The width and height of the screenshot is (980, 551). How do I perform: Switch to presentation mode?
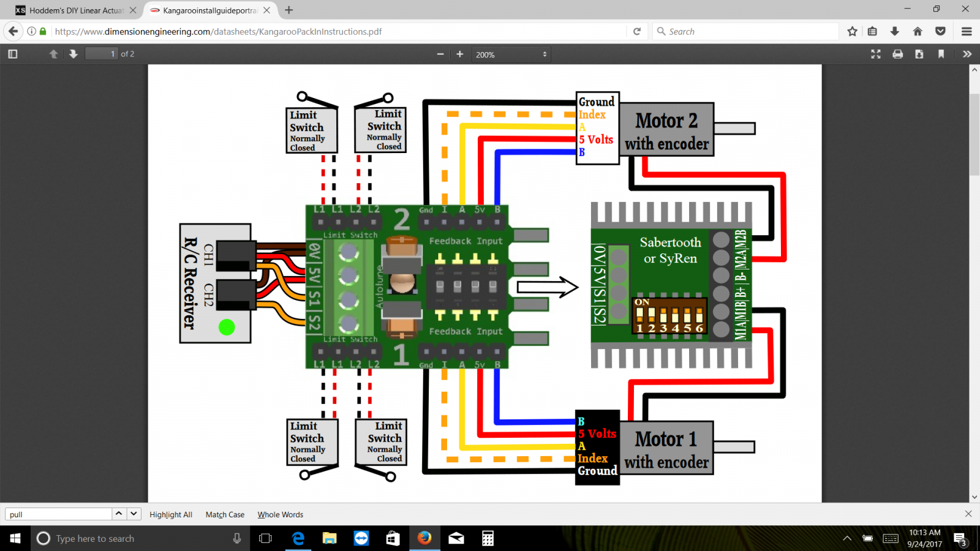click(x=876, y=54)
